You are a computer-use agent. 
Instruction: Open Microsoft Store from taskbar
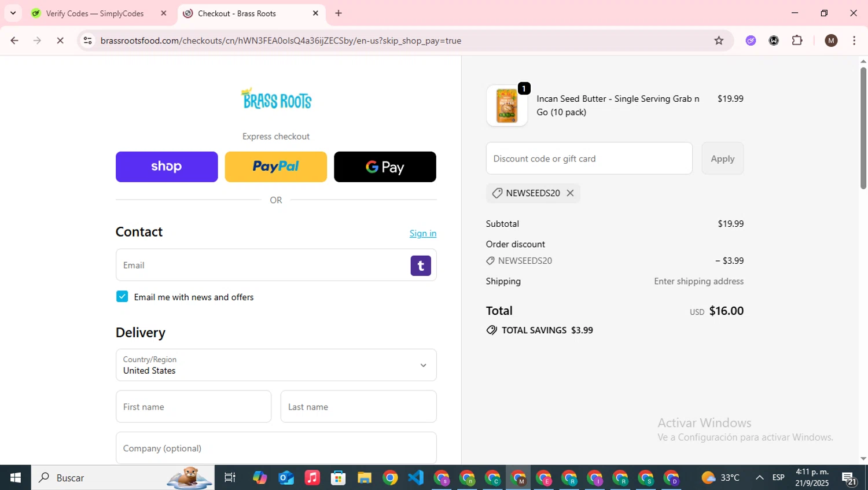338,478
